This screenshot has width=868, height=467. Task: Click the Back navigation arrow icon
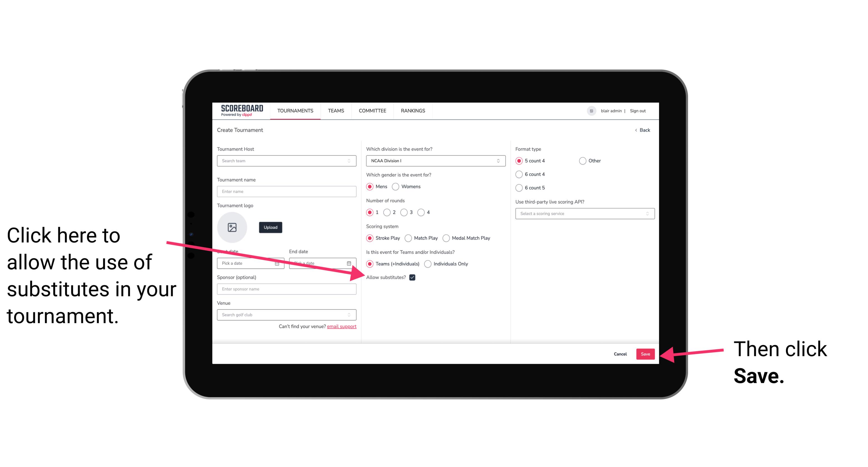tap(636, 130)
